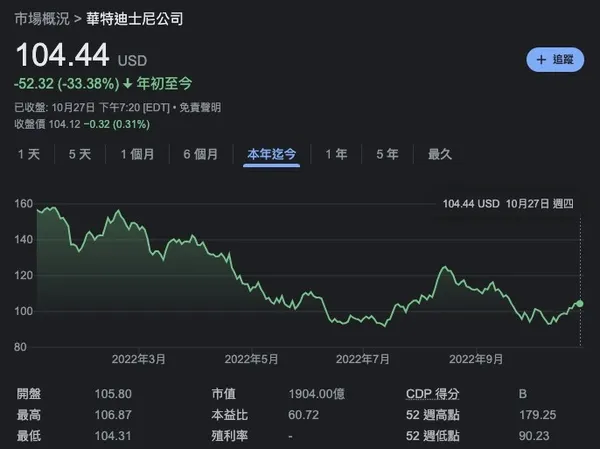Switch to the 5 年 tab
Image resolution: width=600 pixels, height=449 pixels.
[387, 154]
